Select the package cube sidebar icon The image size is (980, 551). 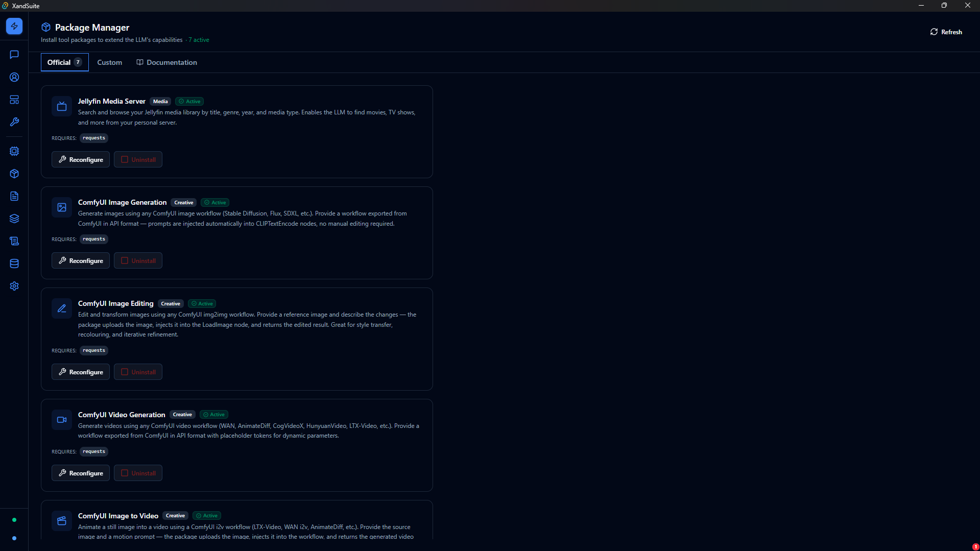pyautogui.click(x=14, y=174)
